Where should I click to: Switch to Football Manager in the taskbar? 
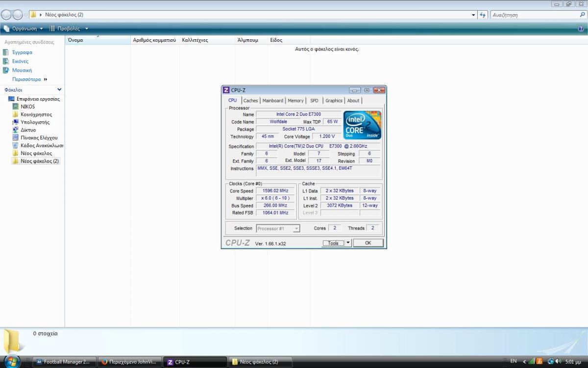click(x=64, y=362)
